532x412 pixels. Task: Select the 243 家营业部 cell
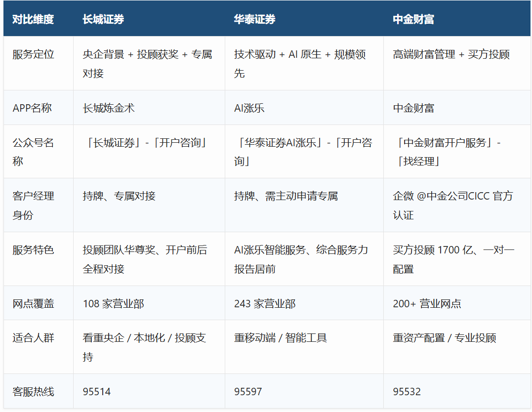[304, 303]
